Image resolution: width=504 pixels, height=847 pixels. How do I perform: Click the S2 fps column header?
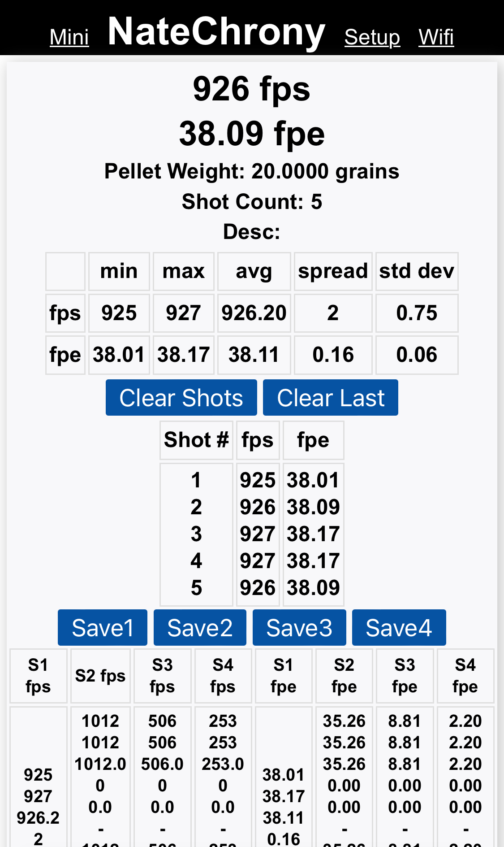pyautogui.click(x=100, y=676)
